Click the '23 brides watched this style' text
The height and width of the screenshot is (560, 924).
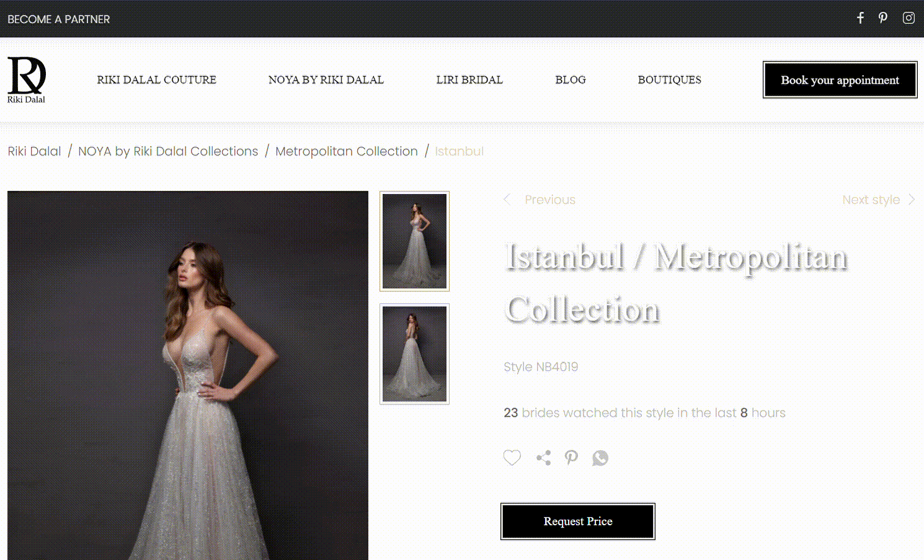(x=644, y=413)
